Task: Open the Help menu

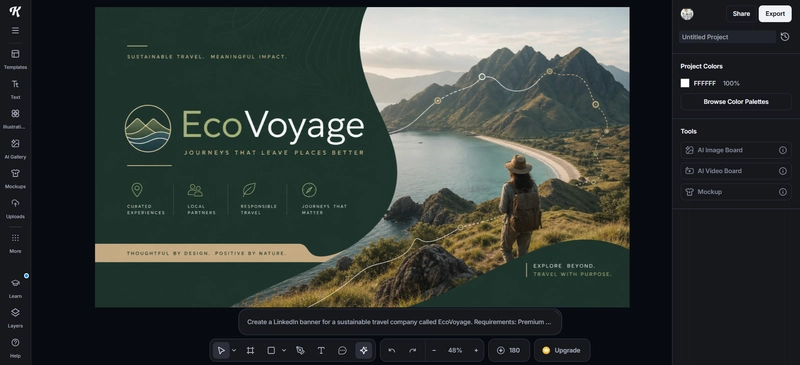Action: 15,347
